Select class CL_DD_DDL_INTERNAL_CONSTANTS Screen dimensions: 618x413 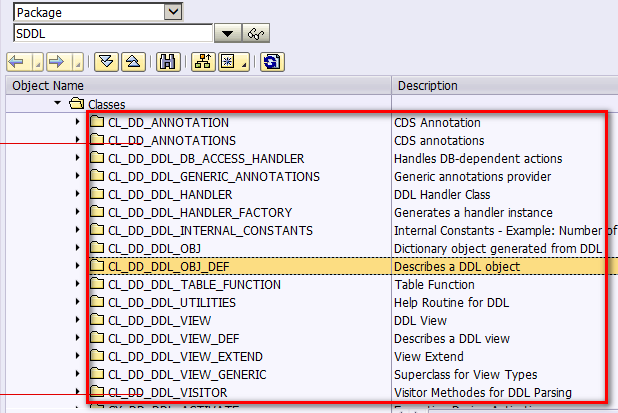pyautogui.click(x=210, y=231)
